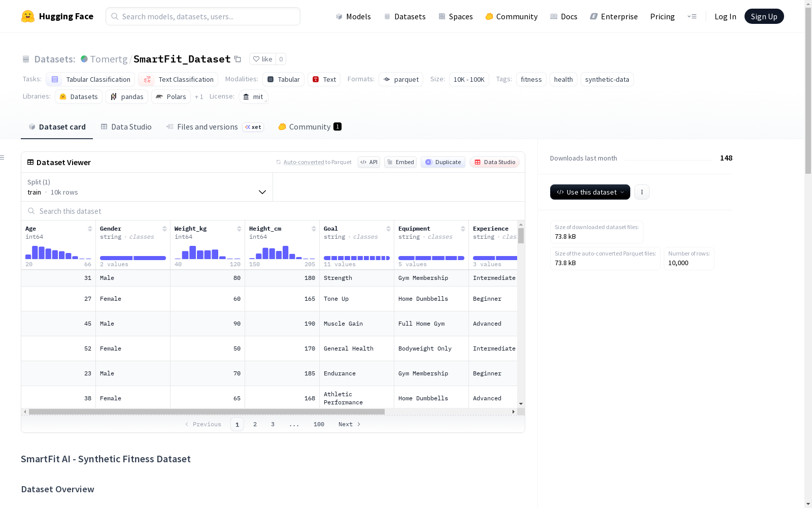Sort by the Weight_kg column

tap(239, 229)
